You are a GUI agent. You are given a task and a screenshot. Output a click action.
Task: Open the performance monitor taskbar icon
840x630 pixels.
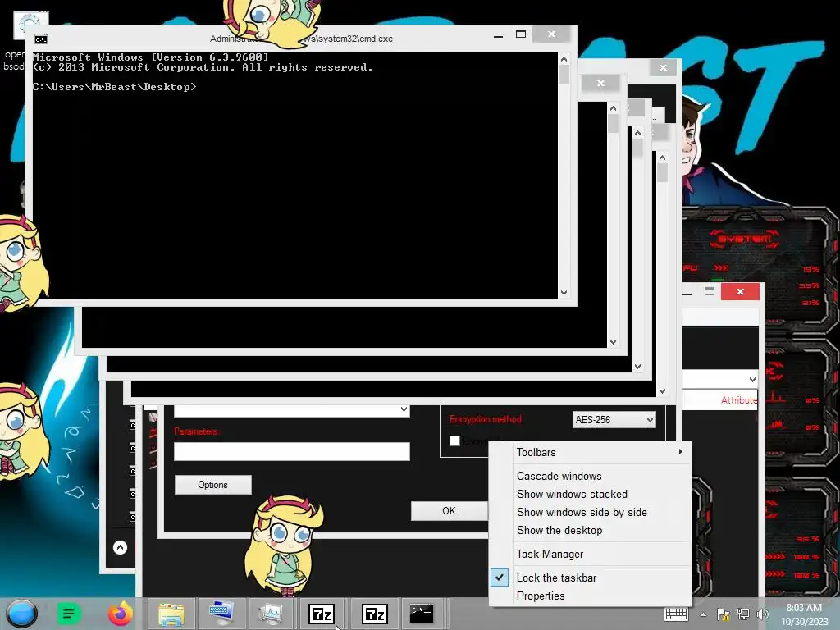pos(271,614)
